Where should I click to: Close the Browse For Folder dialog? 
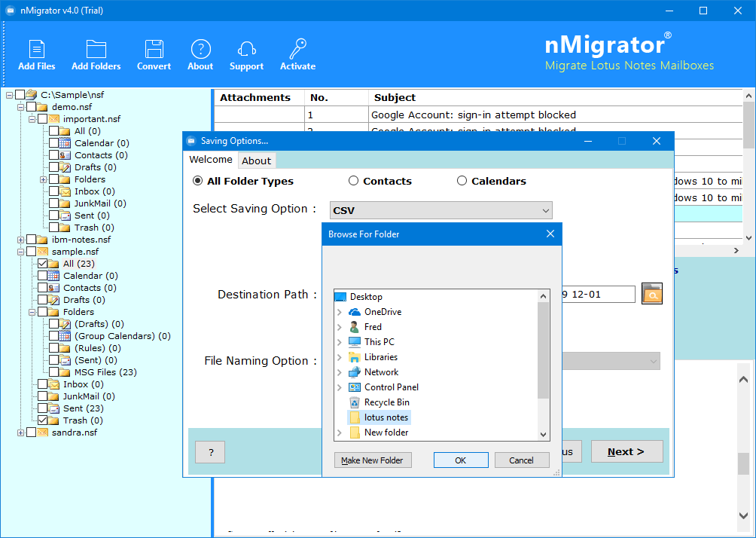point(550,234)
